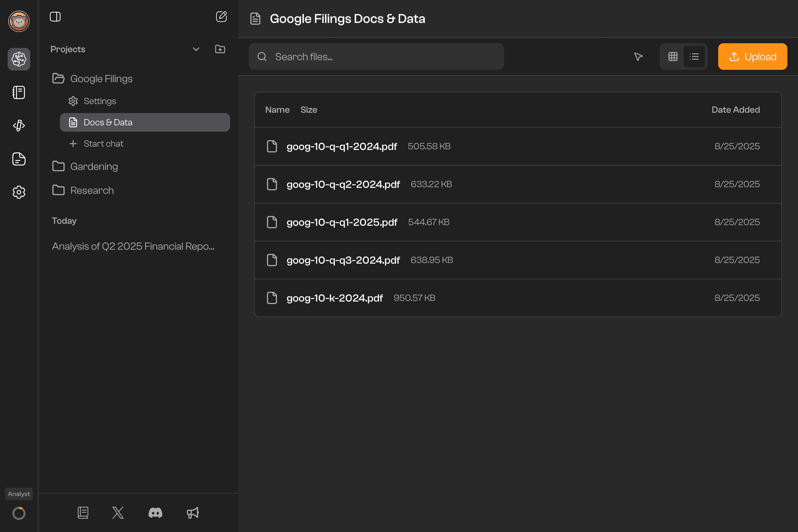Click the magnifier icon in search box
Screen dimensions: 798x532
click(x=262, y=56)
